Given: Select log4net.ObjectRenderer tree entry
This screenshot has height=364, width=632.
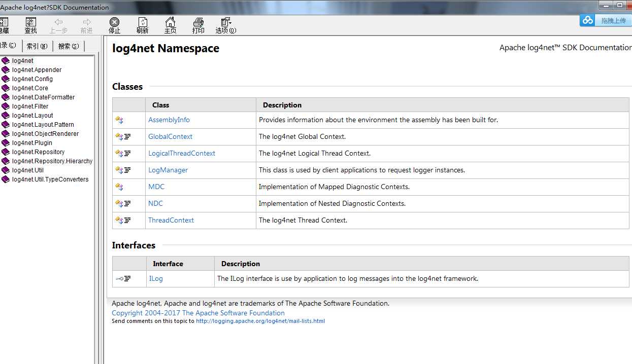Looking at the screenshot, I should click(46, 134).
